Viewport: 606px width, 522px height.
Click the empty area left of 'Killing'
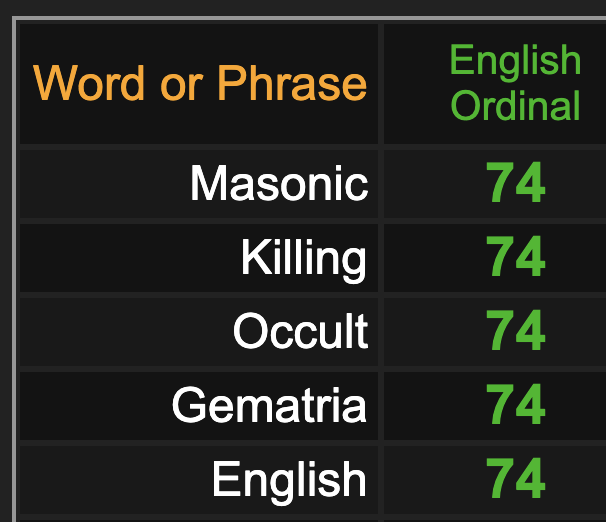(128, 258)
